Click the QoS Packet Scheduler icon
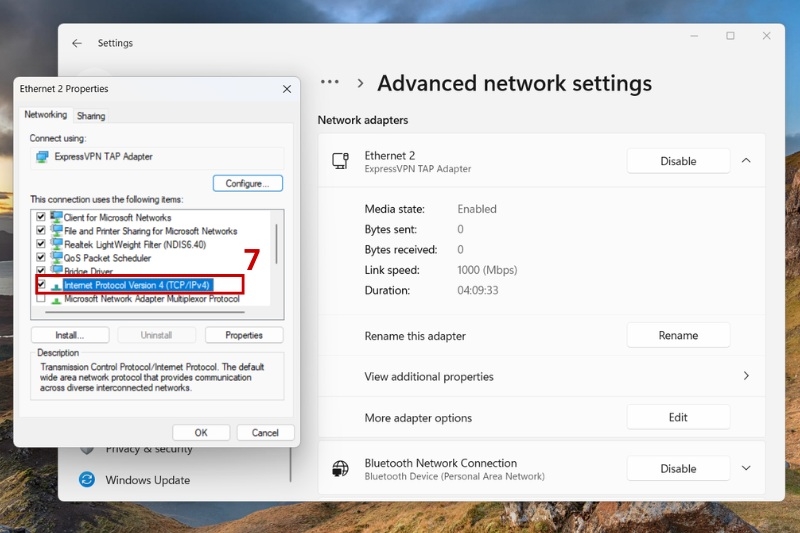 [x=56, y=257]
